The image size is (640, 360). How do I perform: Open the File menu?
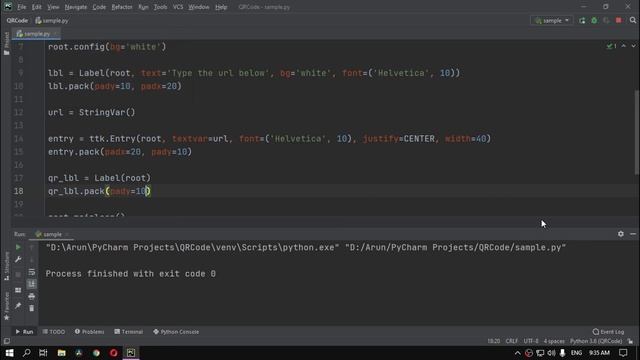(22, 7)
